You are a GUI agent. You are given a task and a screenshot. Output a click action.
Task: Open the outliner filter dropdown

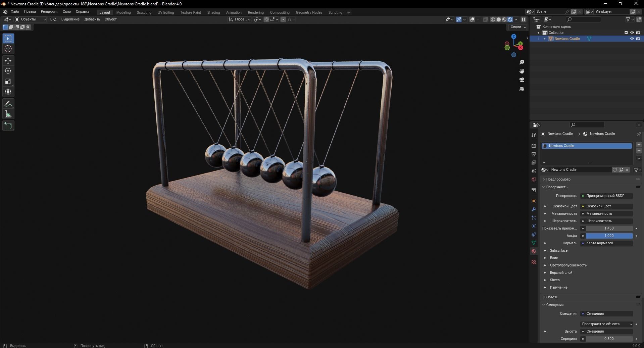pyautogui.click(x=630, y=19)
